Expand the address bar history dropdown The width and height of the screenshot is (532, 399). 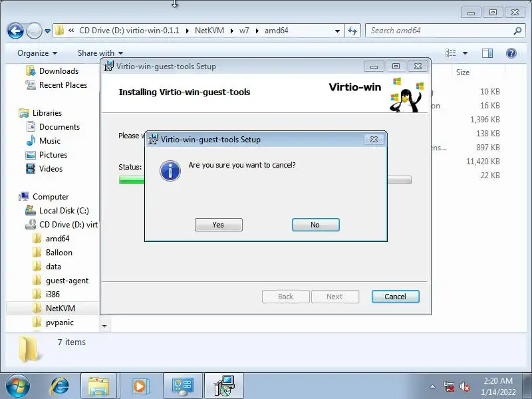tap(337, 31)
